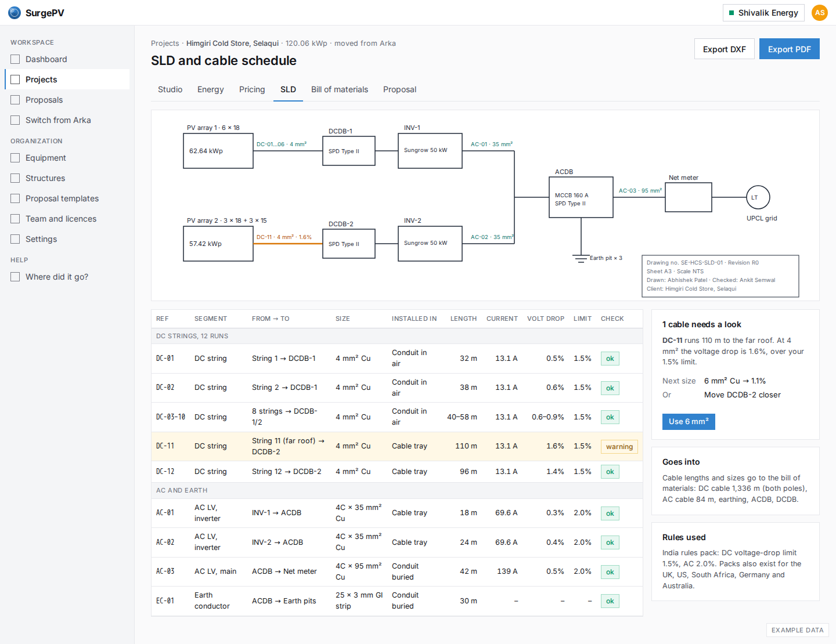Click the DC-11 · 4 mm² · 1.6% cable label
The width and height of the screenshot is (836, 644).
(x=284, y=237)
